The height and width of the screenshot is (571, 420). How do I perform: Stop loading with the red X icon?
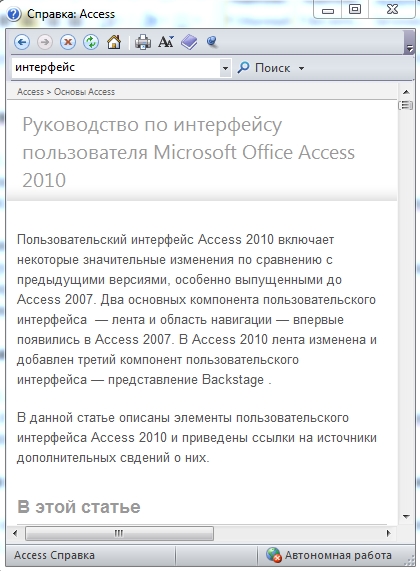click(x=68, y=42)
